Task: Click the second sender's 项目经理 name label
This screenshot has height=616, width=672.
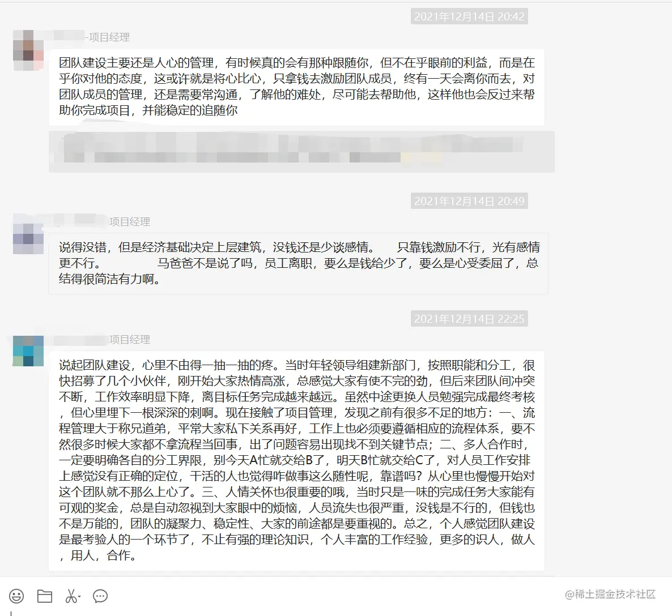Action: (x=129, y=222)
